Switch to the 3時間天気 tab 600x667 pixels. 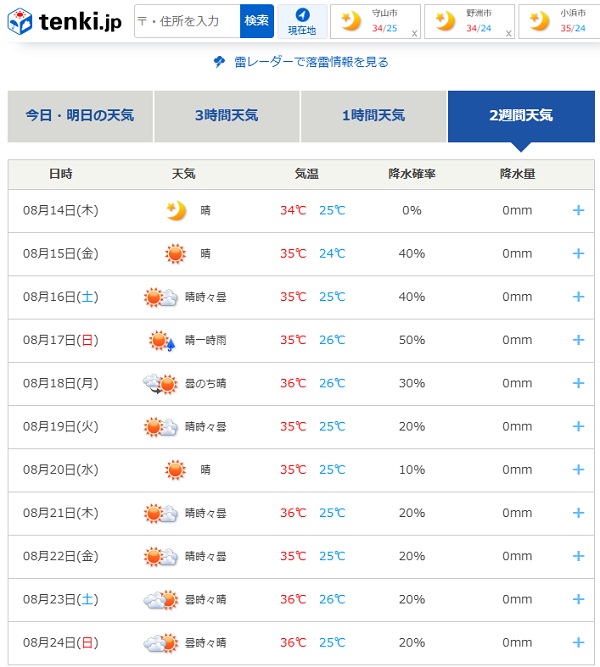point(227,116)
